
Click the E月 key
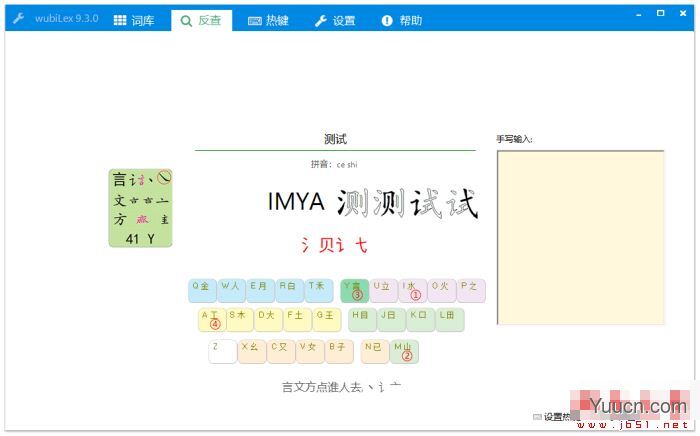tap(260, 291)
